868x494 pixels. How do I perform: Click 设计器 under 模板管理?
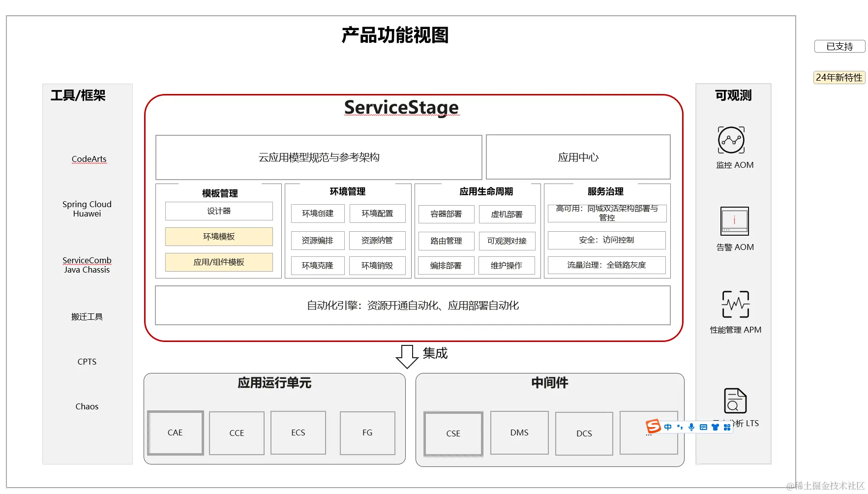click(219, 211)
